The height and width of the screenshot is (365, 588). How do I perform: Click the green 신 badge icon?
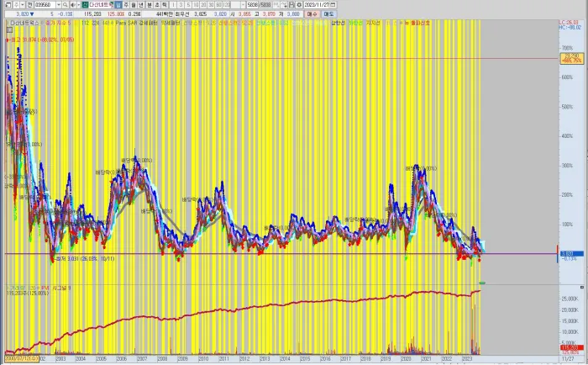(85, 5)
